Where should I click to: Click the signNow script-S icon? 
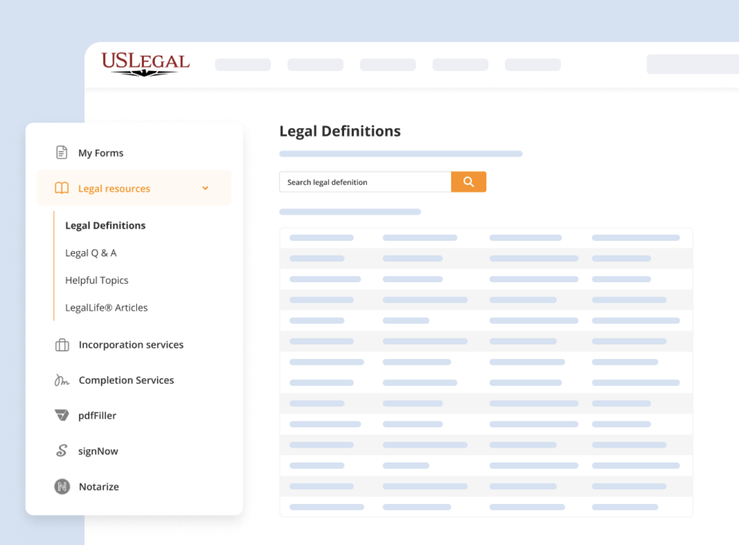(61, 451)
